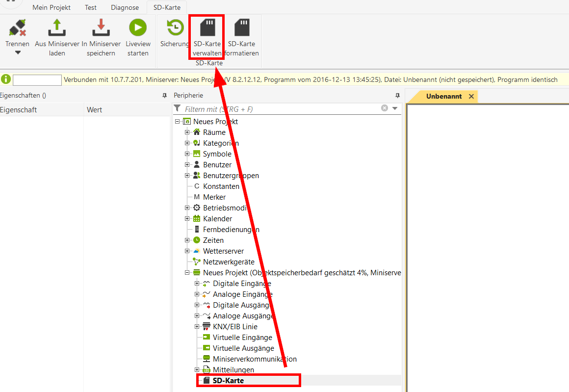
Task: Pin the Eigenschaften panel
Action: click(165, 96)
